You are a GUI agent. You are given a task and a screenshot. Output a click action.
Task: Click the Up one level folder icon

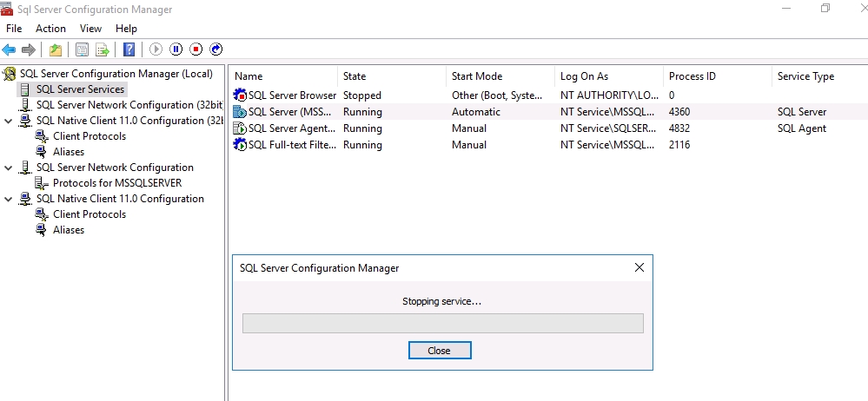(x=56, y=49)
